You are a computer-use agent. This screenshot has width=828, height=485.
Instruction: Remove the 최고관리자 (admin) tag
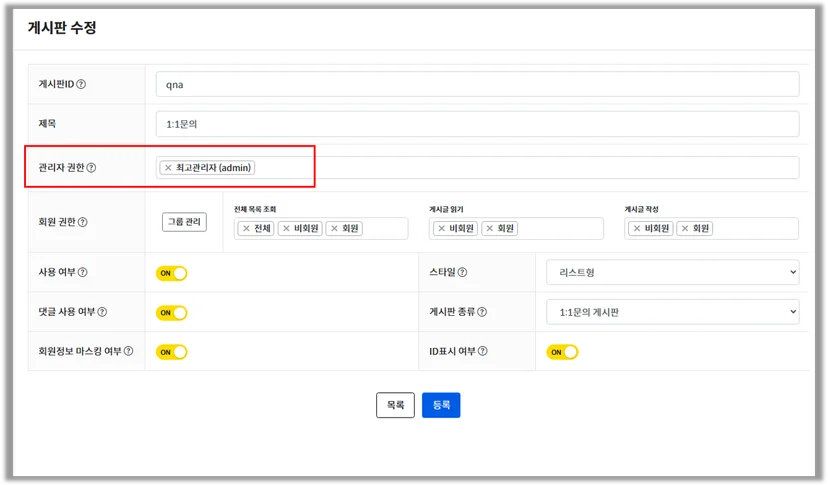pyautogui.click(x=168, y=167)
